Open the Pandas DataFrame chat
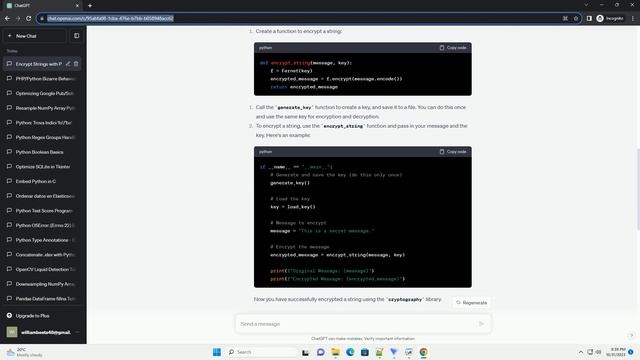Screen dimensions: 640x360 point(42,299)
